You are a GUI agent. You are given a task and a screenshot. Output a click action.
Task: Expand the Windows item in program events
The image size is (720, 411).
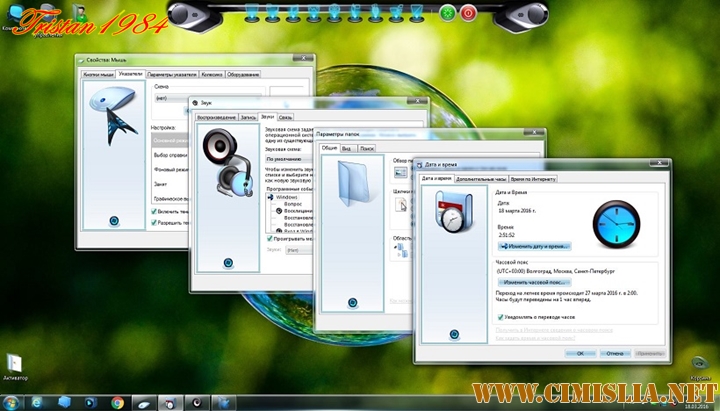click(x=268, y=197)
